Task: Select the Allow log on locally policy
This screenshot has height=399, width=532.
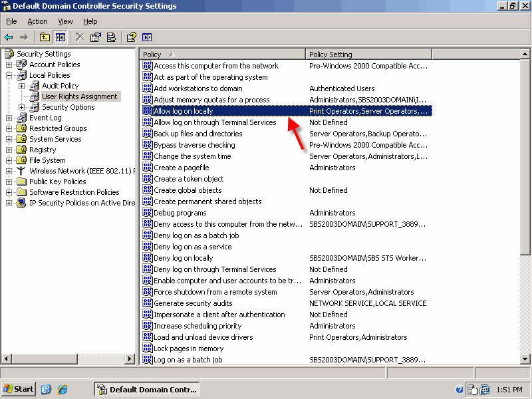Action: coord(287,111)
